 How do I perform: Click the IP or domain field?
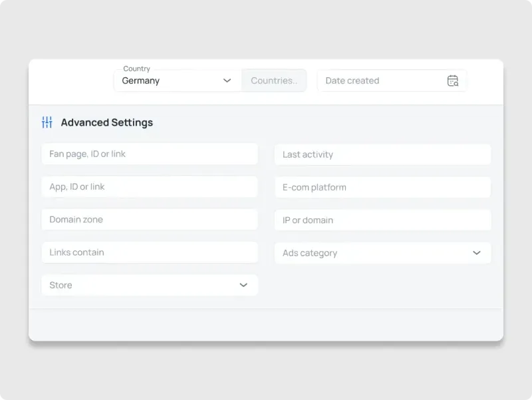point(382,220)
